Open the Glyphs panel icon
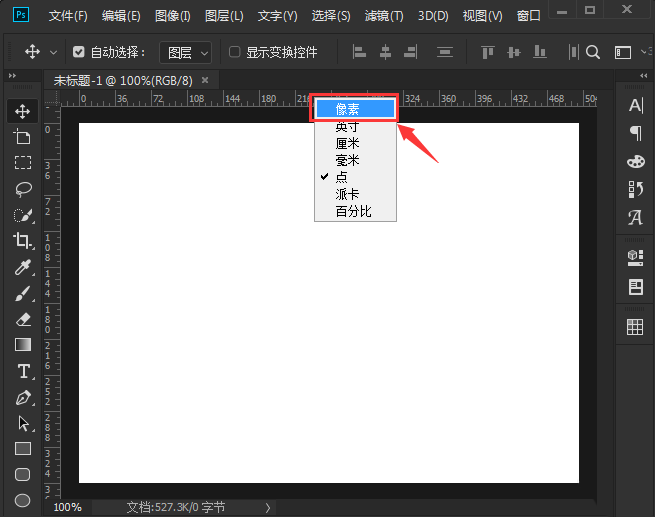Viewport: 655px width, 517px height. [x=636, y=217]
